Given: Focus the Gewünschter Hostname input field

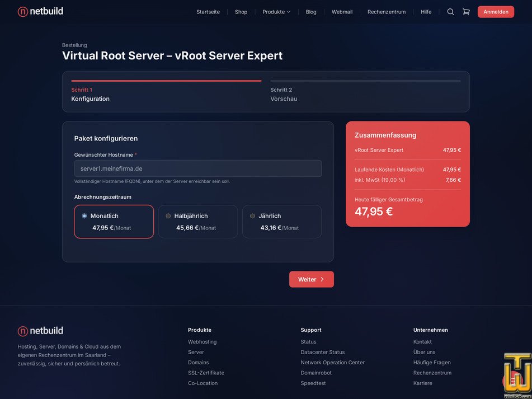Looking at the screenshot, I should [x=198, y=168].
